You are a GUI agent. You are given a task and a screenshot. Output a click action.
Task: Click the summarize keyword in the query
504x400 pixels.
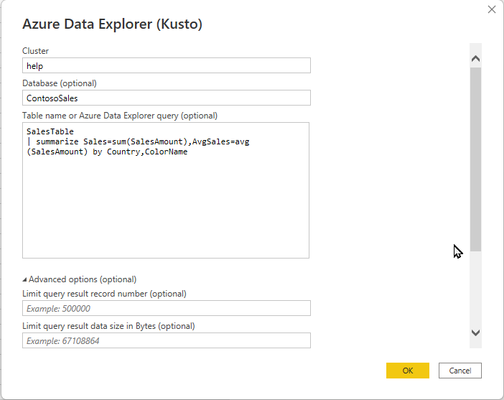click(57, 142)
